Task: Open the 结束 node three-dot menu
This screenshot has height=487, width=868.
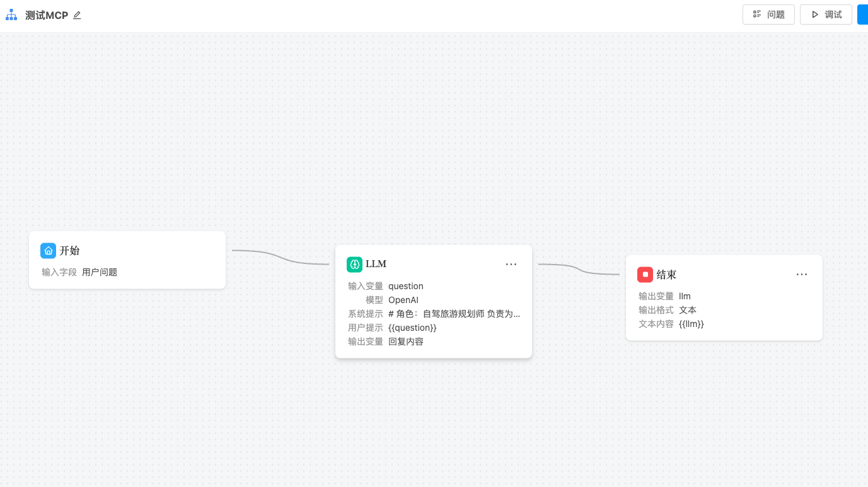Action: click(802, 275)
